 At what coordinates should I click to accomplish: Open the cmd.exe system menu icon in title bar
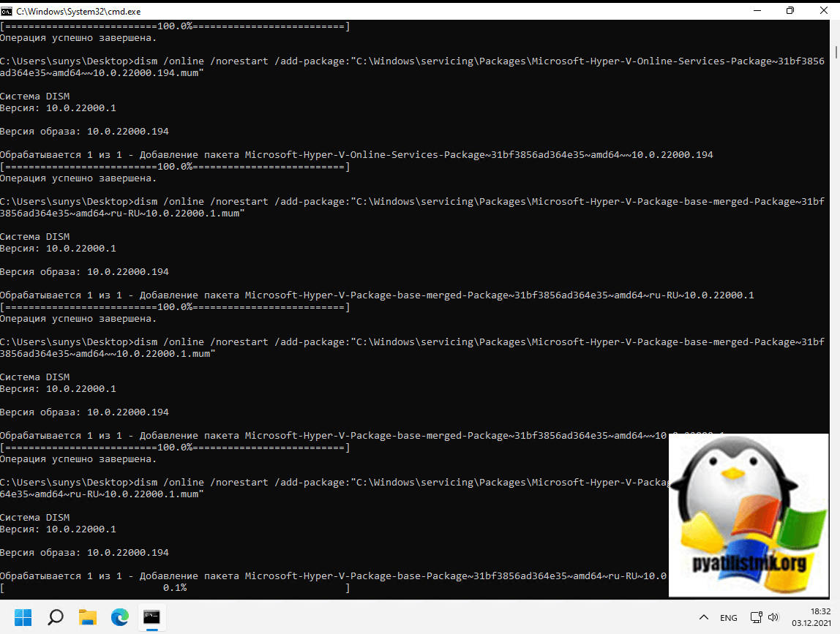[7, 11]
